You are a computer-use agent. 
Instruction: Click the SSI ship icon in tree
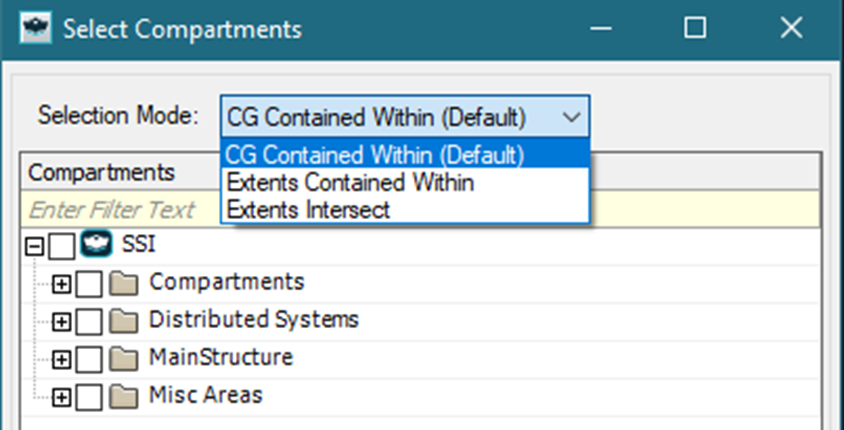(96, 244)
